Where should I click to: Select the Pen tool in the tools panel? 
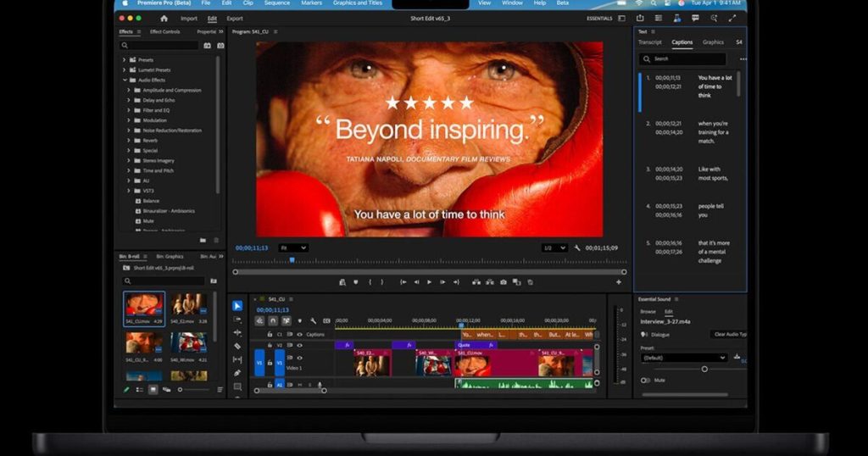coord(237,373)
